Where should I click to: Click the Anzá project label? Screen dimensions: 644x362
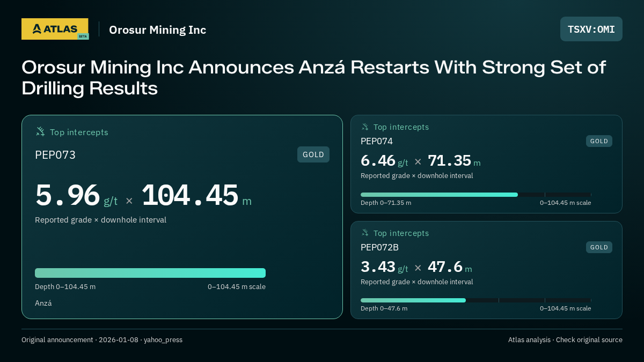click(43, 303)
